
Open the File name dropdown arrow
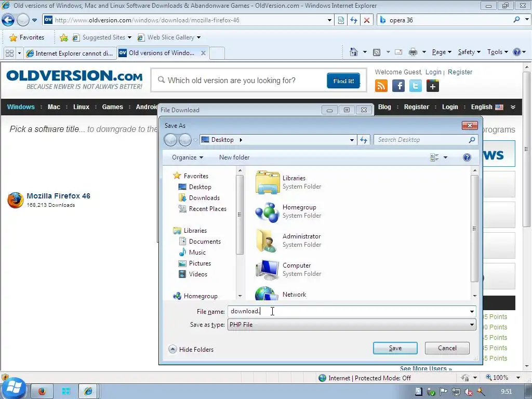(472, 312)
